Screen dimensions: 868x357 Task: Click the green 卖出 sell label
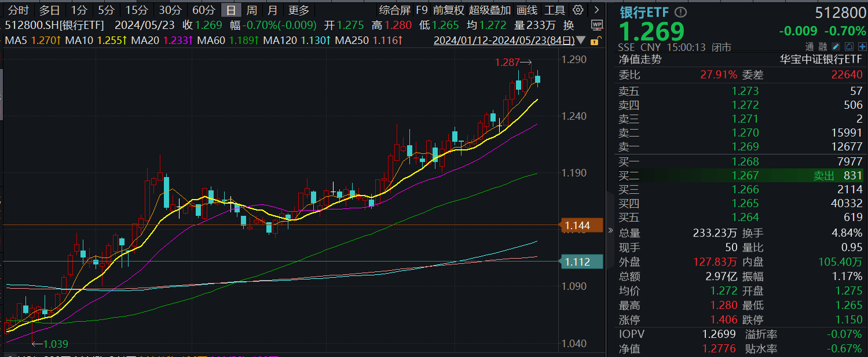click(x=823, y=175)
